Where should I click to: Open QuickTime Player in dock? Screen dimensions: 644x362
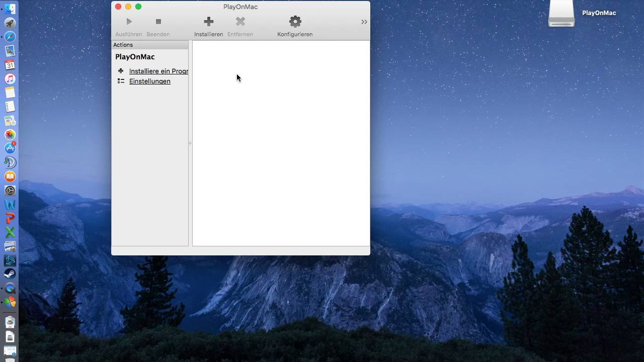pos(10,288)
